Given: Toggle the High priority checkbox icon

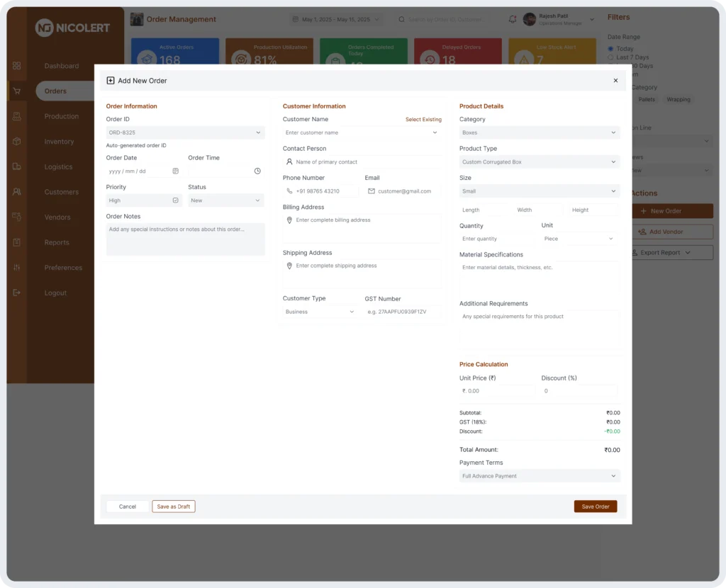Looking at the screenshot, I should [175, 200].
